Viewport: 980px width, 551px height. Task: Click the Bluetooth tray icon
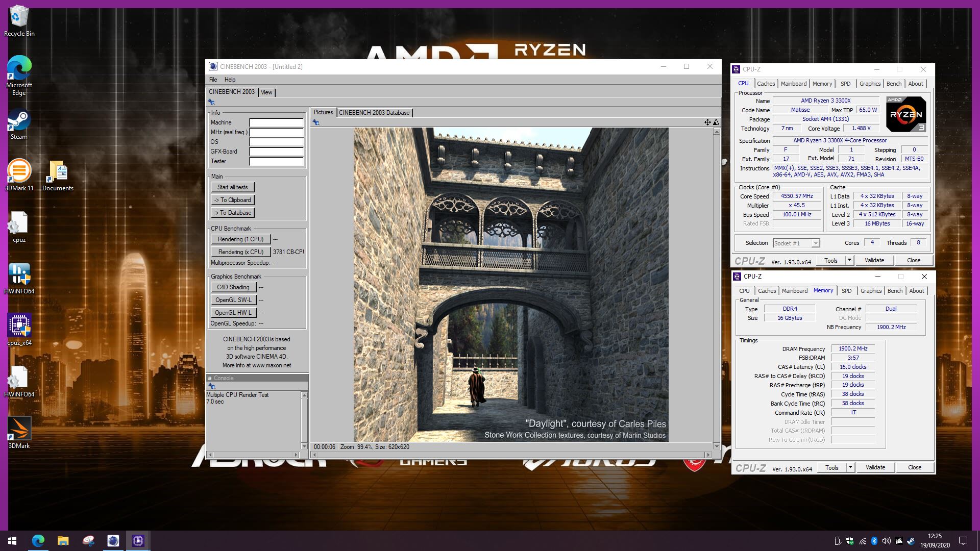874,541
